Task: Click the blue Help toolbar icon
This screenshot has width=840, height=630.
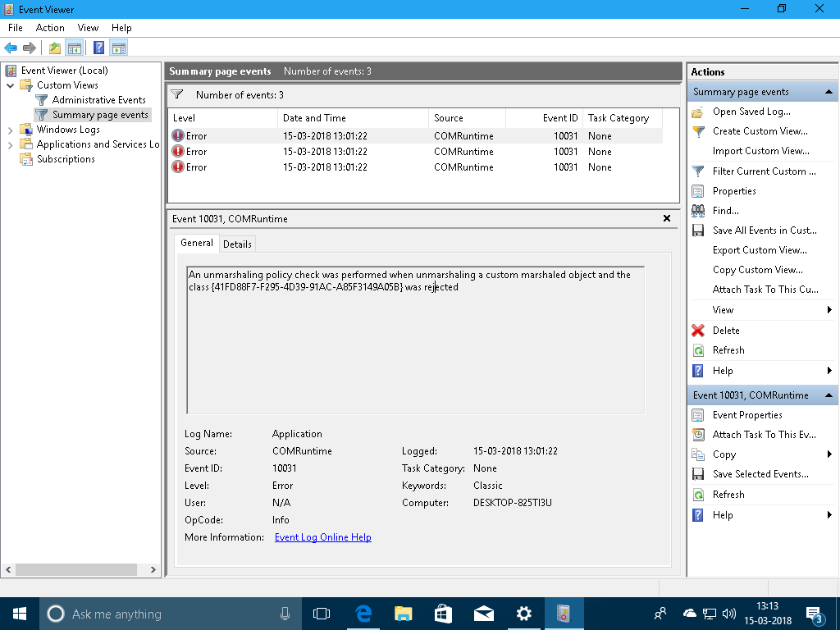Action: pyautogui.click(x=98, y=48)
